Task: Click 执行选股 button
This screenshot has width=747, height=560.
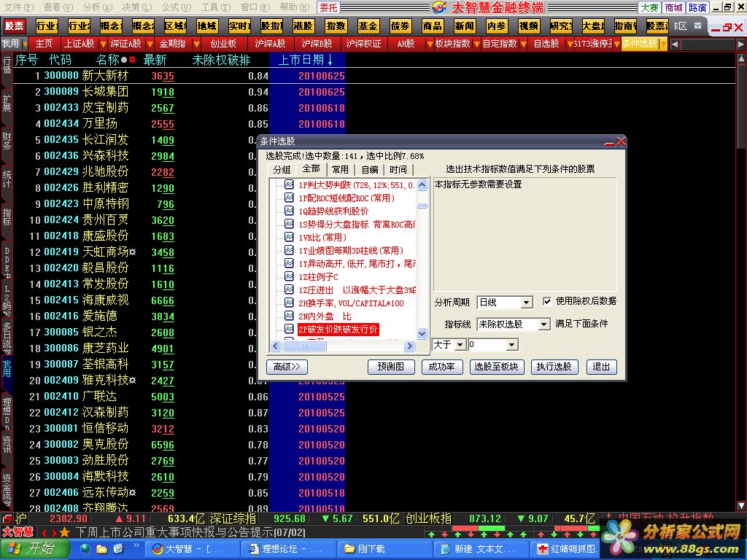Action: pyautogui.click(x=554, y=367)
